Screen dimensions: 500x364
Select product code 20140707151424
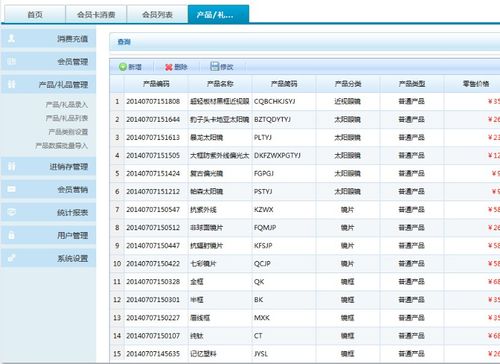point(153,173)
